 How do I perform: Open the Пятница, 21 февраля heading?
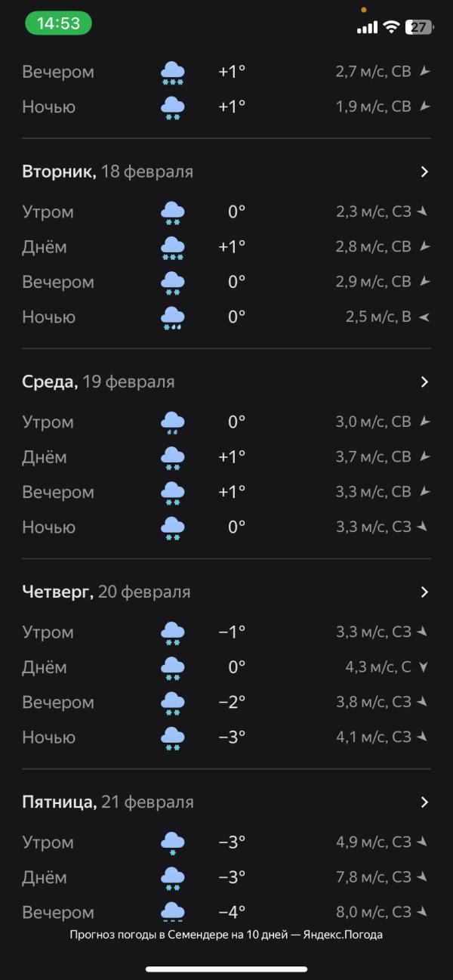click(x=108, y=802)
